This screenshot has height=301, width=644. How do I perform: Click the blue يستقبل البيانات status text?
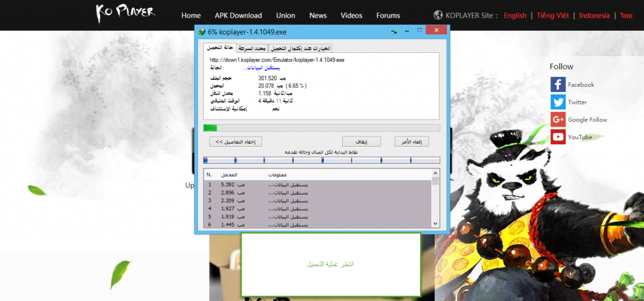261,67
